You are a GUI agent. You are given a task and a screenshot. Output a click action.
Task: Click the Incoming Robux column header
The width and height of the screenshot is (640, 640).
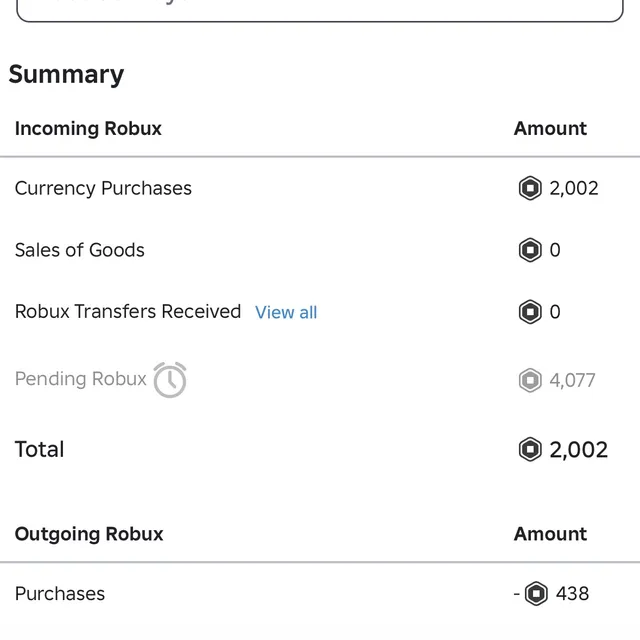(x=88, y=129)
